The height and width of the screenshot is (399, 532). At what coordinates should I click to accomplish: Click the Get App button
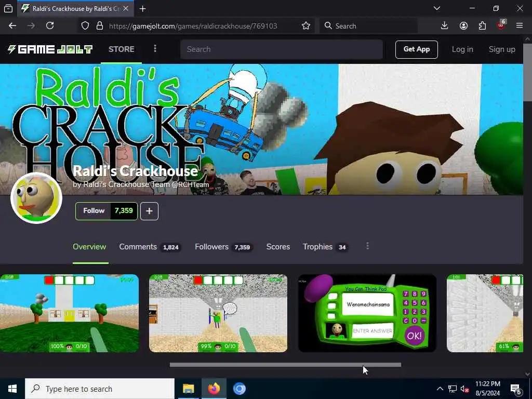point(416,49)
